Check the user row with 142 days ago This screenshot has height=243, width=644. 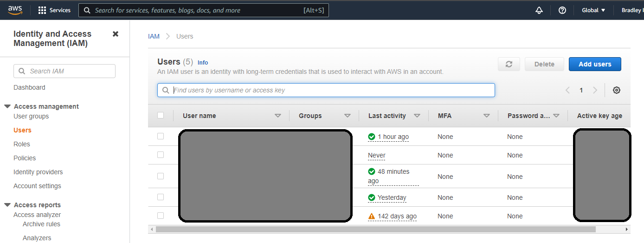coord(161,216)
